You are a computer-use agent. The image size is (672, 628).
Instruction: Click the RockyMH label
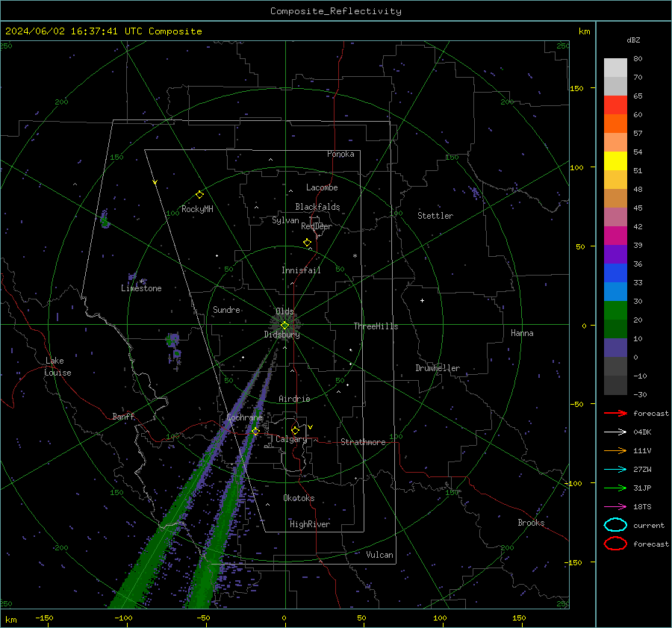(x=197, y=209)
